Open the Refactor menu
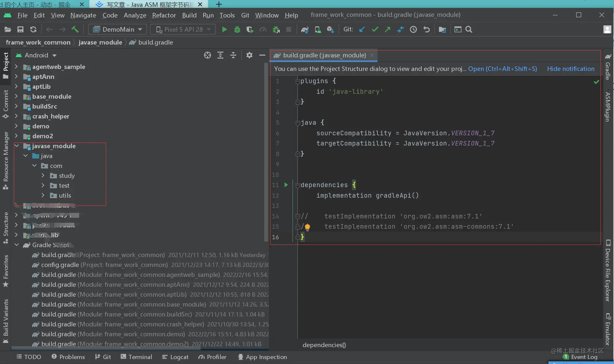Viewport: 614px width, 364px height. coord(164,15)
